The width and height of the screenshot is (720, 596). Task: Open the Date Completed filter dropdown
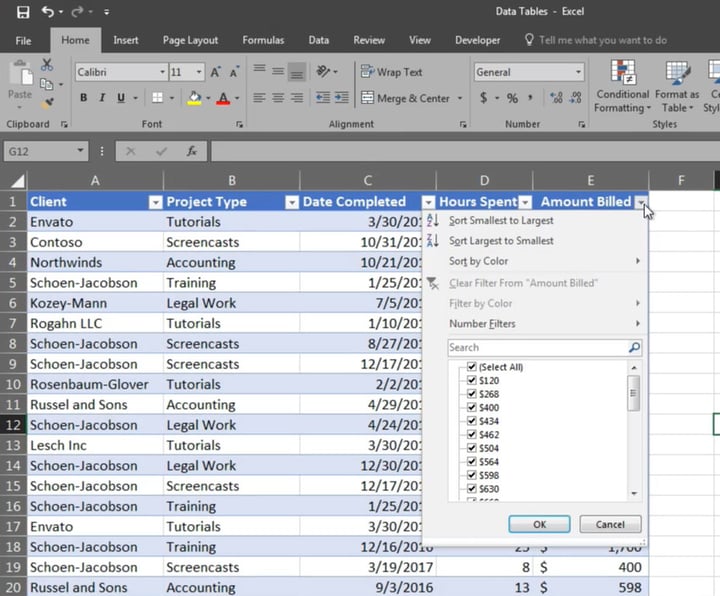(x=428, y=202)
